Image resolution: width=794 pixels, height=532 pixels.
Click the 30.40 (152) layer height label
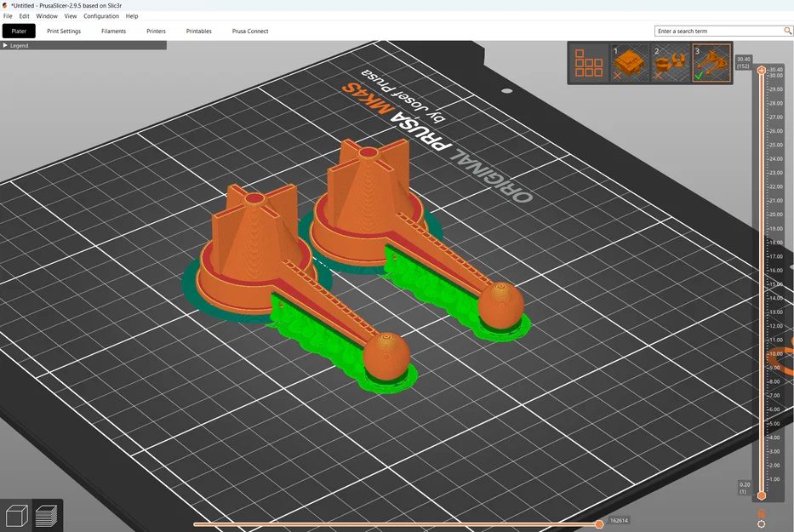(743, 63)
